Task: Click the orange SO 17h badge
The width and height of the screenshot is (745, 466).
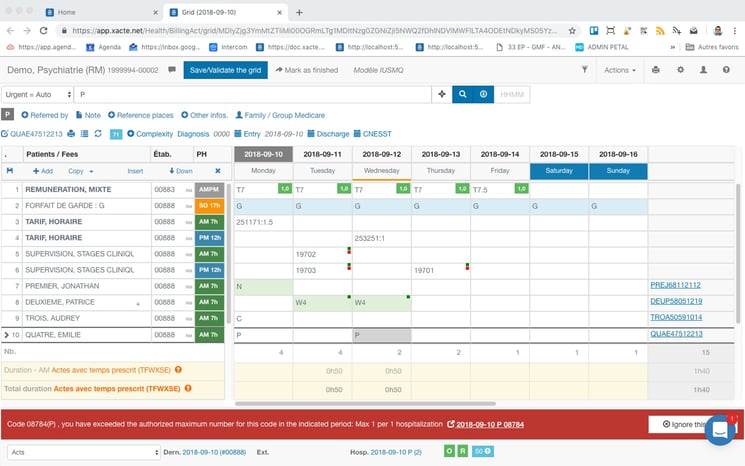Action: (210, 206)
